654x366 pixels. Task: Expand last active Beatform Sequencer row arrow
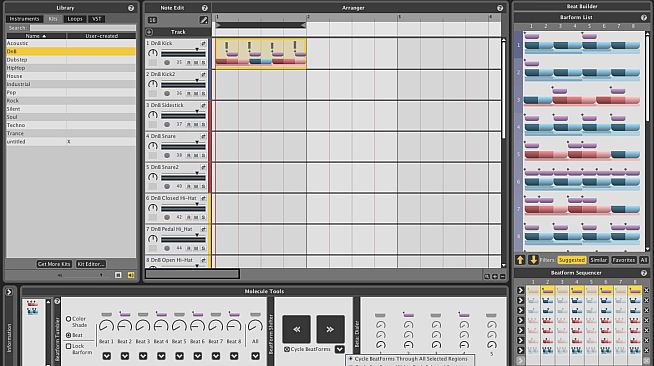520,350
